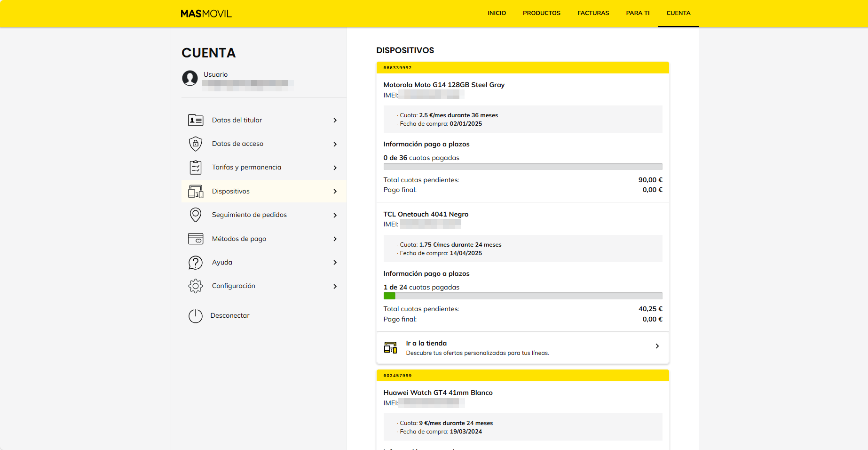Viewport: 868px width, 450px height.
Task: Click the Configuración gear icon
Action: point(196,286)
